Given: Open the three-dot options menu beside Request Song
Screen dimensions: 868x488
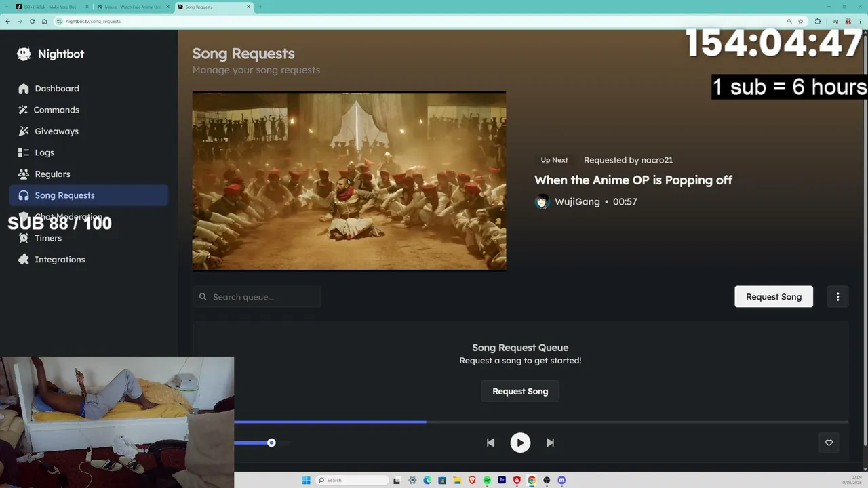Looking at the screenshot, I should (x=837, y=297).
